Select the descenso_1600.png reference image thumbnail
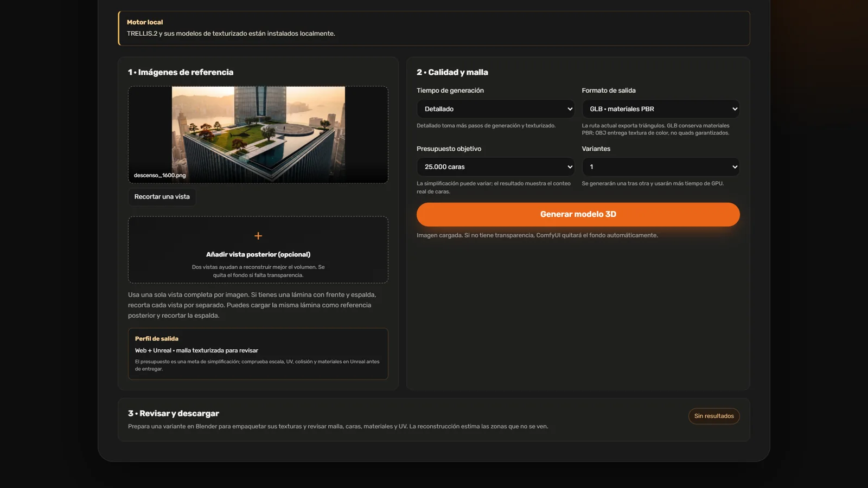Screen dimensions: 868x488 [x=258, y=134]
